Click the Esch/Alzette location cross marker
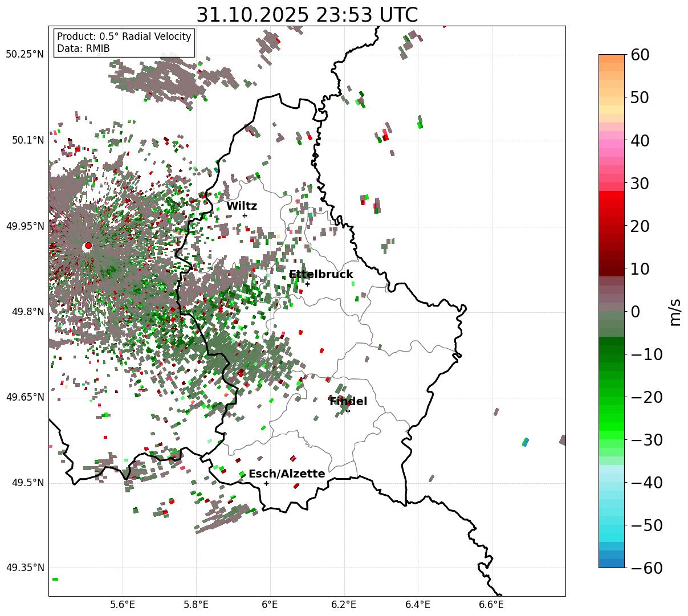The height and width of the screenshot is (616, 688). (266, 483)
